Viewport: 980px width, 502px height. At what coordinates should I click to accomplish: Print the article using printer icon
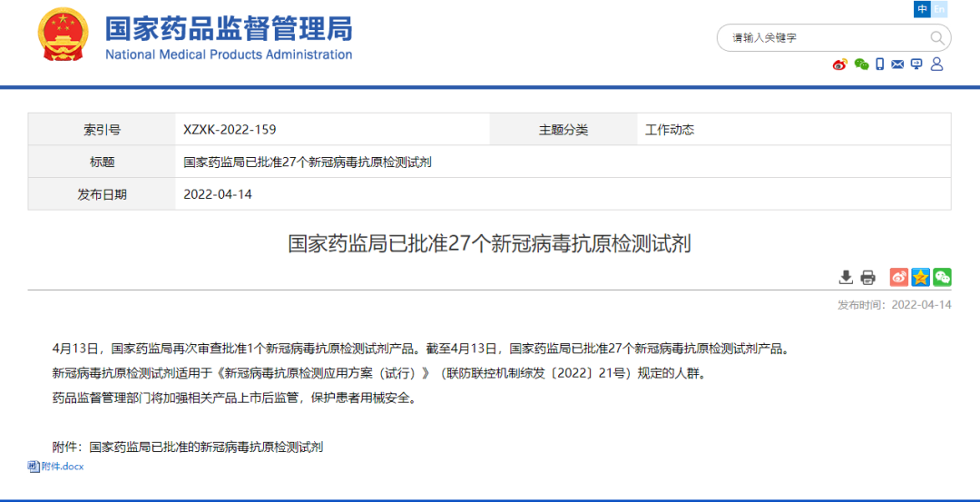867,277
